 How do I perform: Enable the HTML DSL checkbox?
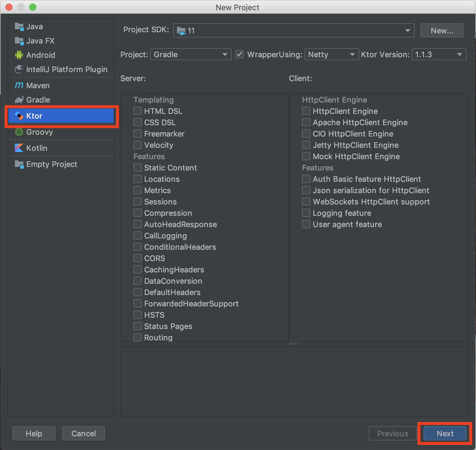coord(138,111)
